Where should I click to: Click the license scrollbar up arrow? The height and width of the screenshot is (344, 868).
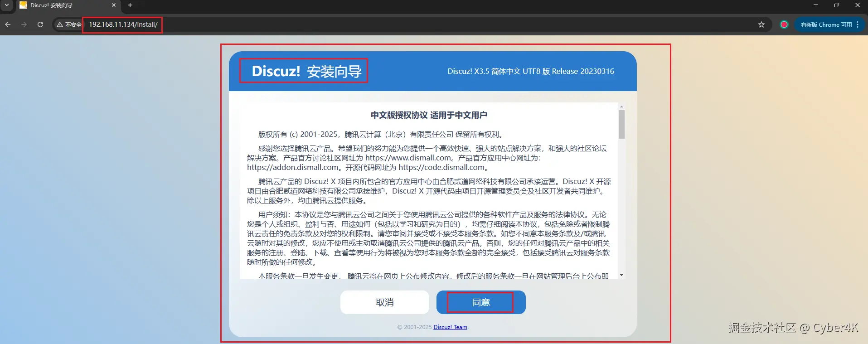pyautogui.click(x=621, y=107)
